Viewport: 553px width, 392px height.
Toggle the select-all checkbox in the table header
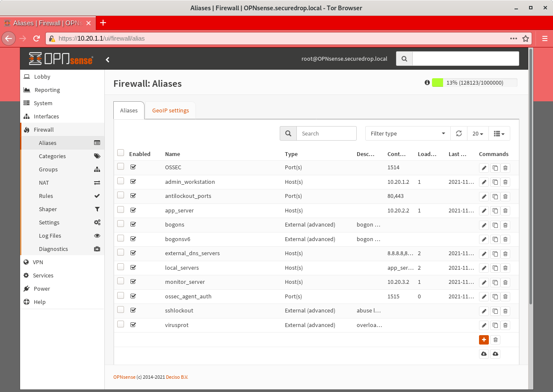(120, 153)
